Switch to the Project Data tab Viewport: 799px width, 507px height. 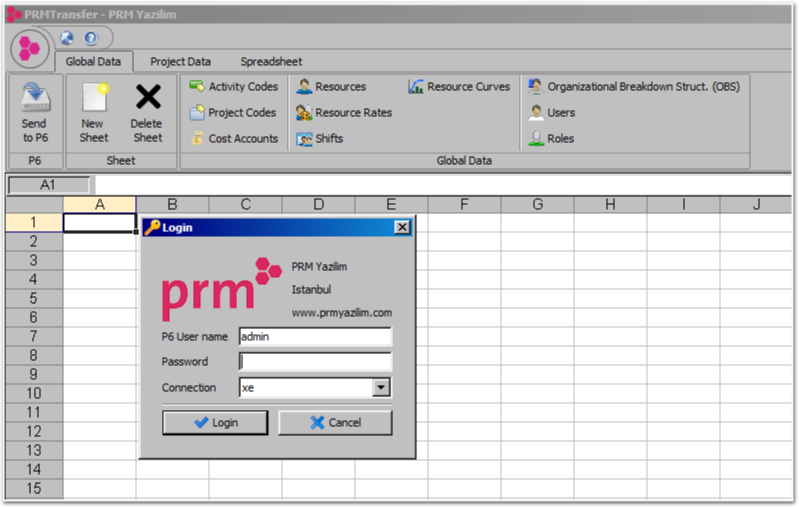point(180,62)
